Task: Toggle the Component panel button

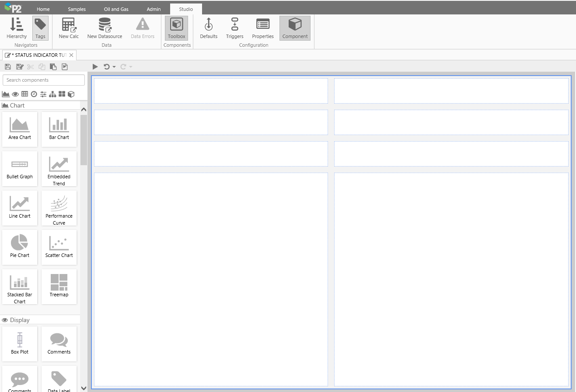Action: tap(295, 28)
